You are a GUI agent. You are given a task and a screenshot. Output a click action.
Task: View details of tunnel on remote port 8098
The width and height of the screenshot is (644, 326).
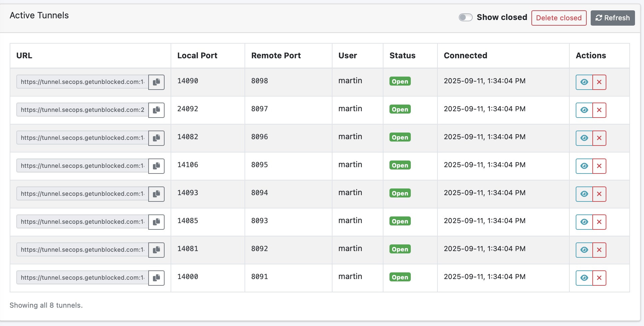click(584, 82)
